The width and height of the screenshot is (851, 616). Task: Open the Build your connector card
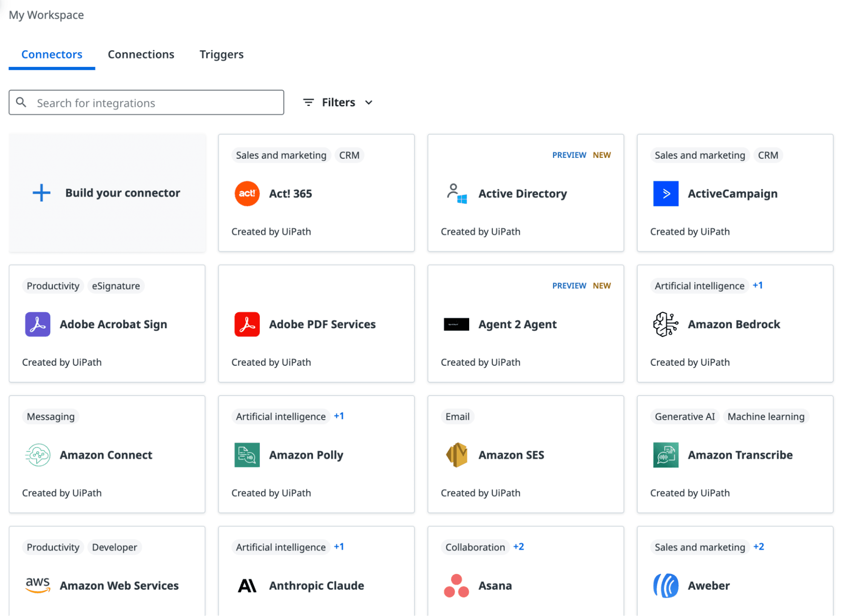(107, 193)
